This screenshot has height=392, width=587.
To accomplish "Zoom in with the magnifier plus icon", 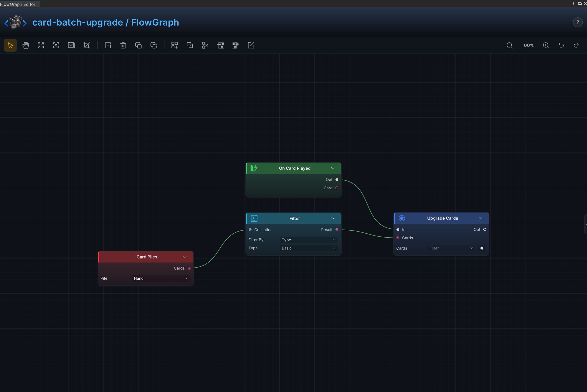I will pyautogui.click(x=546, y=45).
